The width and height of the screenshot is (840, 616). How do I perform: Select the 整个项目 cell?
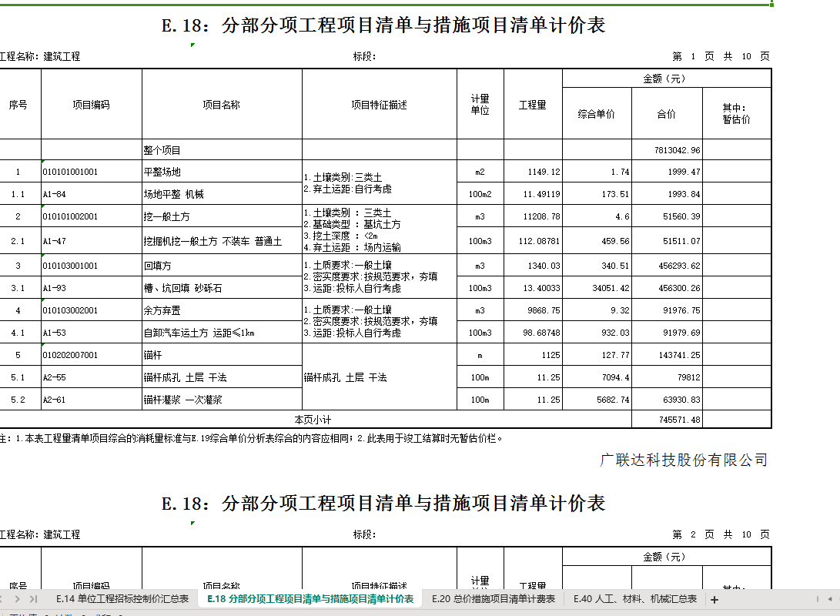click(222, 150)
